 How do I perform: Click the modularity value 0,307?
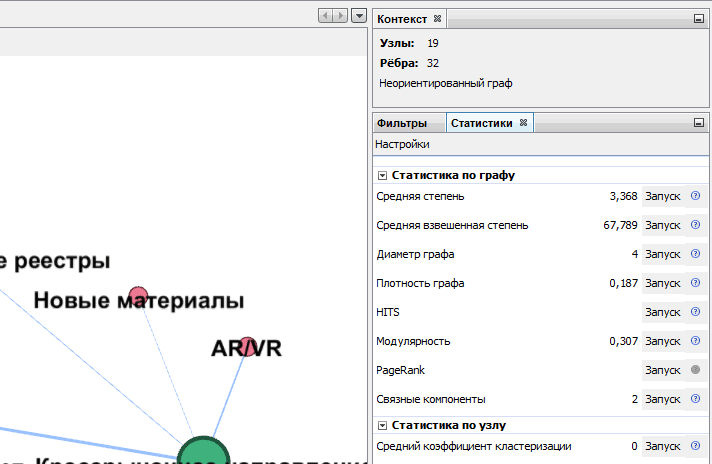[623, 341]
